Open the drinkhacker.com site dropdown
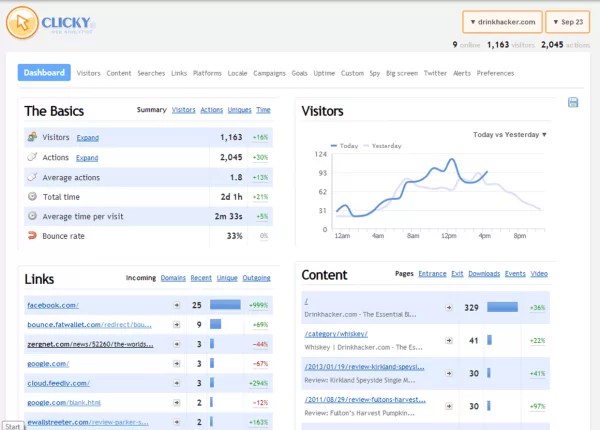The height and width of the screenshot is (430, 600). pos(502,22)
